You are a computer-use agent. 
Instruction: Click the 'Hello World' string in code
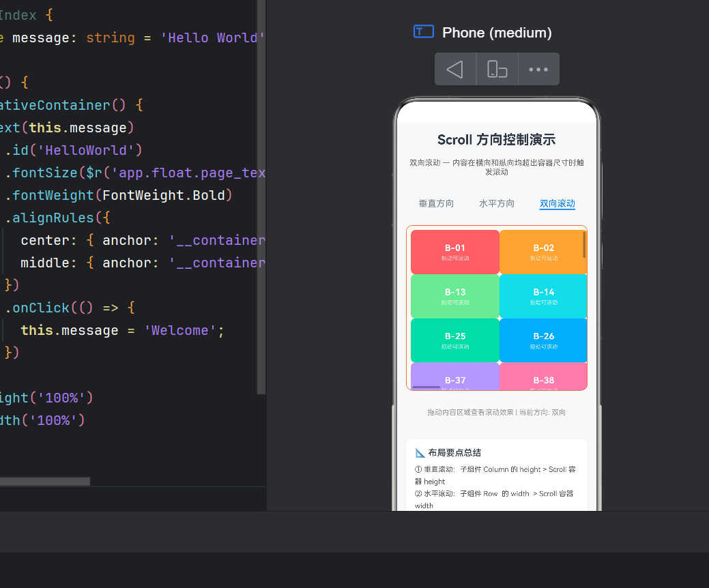pos(212,38)
